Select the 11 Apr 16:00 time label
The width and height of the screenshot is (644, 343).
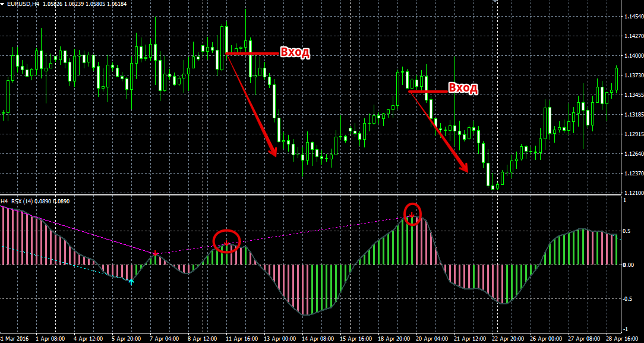pos(240,339)
